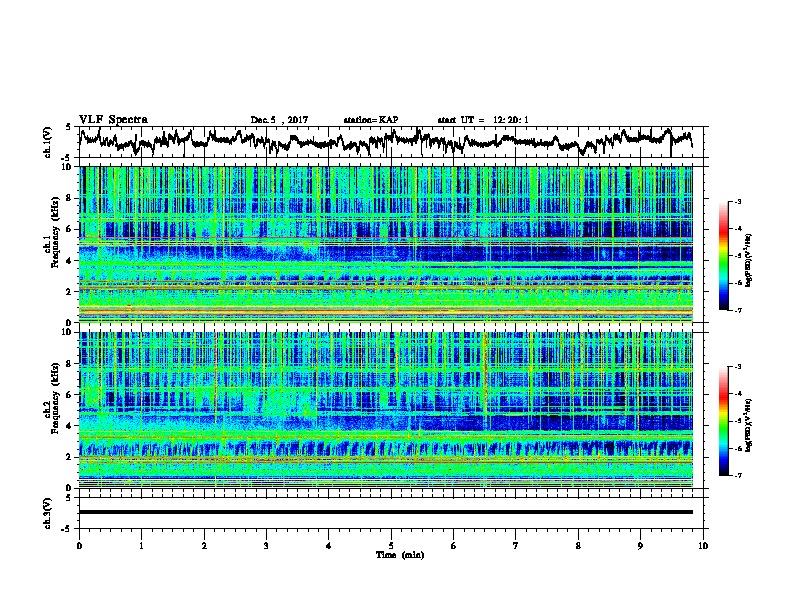Click the "VLF Spectra" title text
The image size is (792, 612).
click(113, 120)
